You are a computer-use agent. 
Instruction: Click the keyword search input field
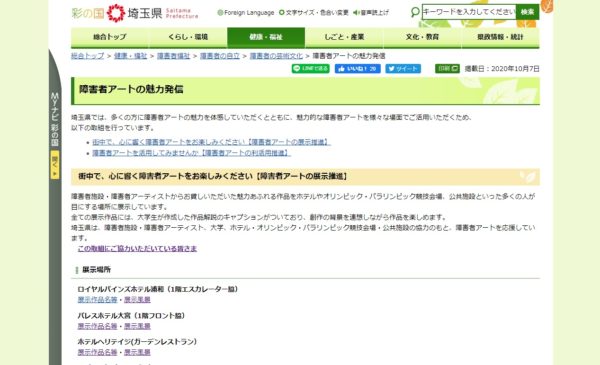(469, 12)
